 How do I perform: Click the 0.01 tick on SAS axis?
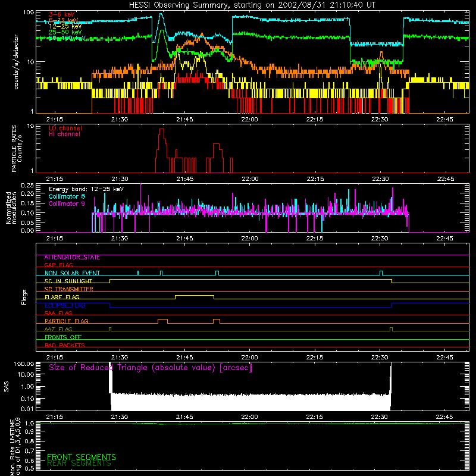[x=27, y=409]
